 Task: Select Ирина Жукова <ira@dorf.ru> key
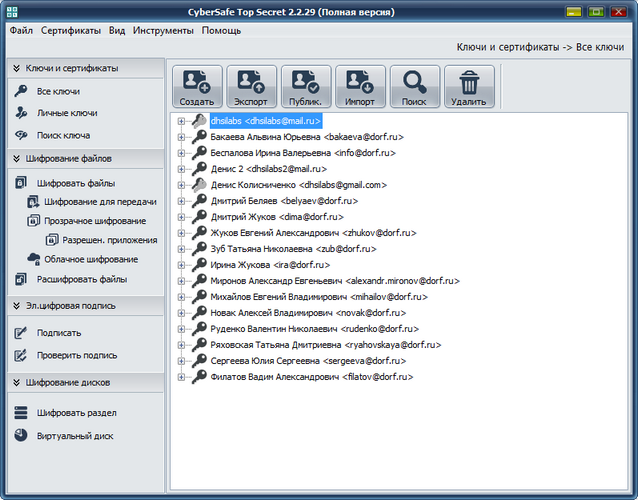pyautogui.click(x=270, y=265)
